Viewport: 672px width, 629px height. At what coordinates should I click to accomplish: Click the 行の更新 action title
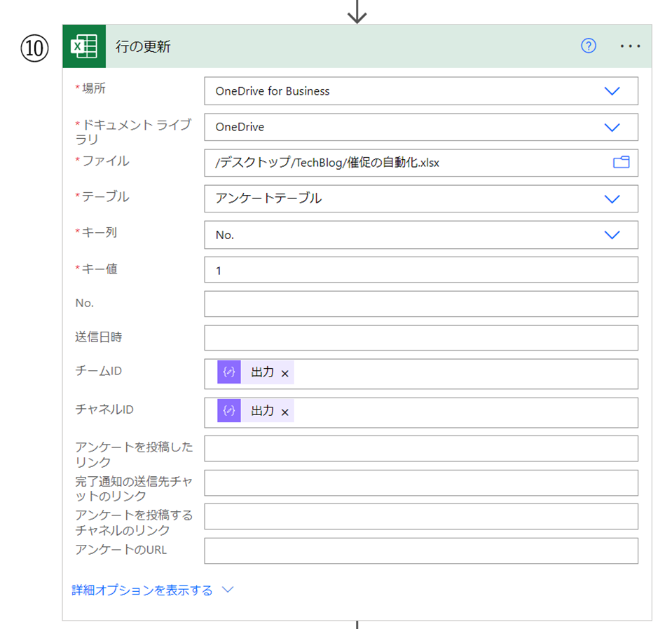point(143,46)
